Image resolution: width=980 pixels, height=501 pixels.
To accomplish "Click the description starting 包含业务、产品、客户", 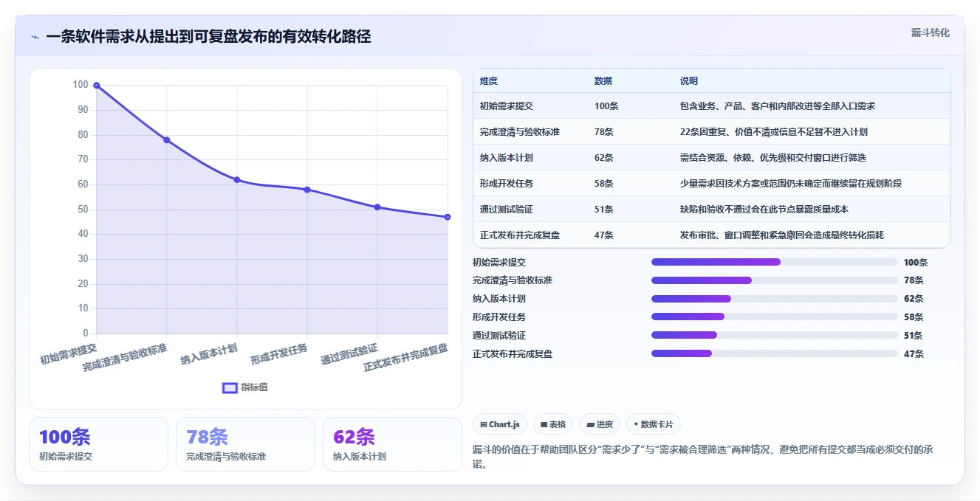I will point(778,106).
